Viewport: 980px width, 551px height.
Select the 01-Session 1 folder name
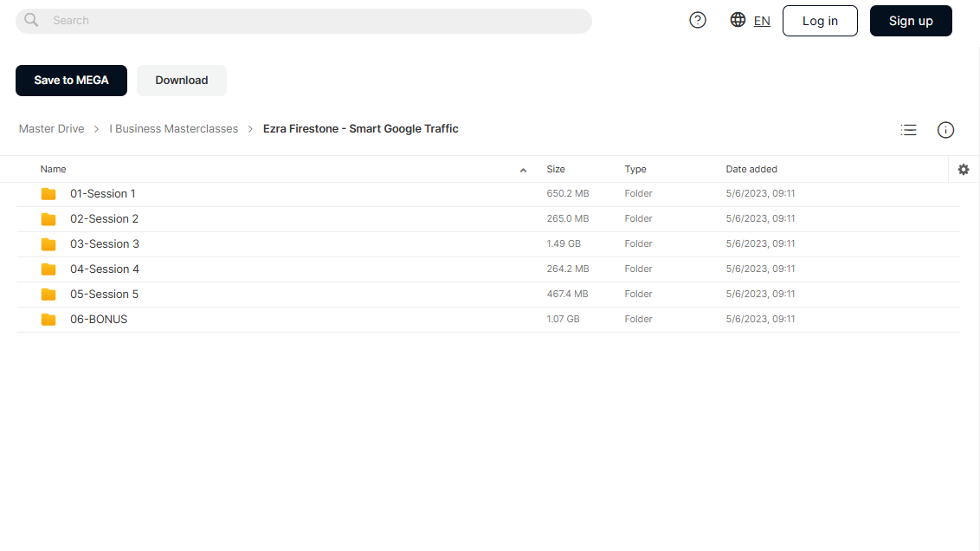(x=102, y=194)
